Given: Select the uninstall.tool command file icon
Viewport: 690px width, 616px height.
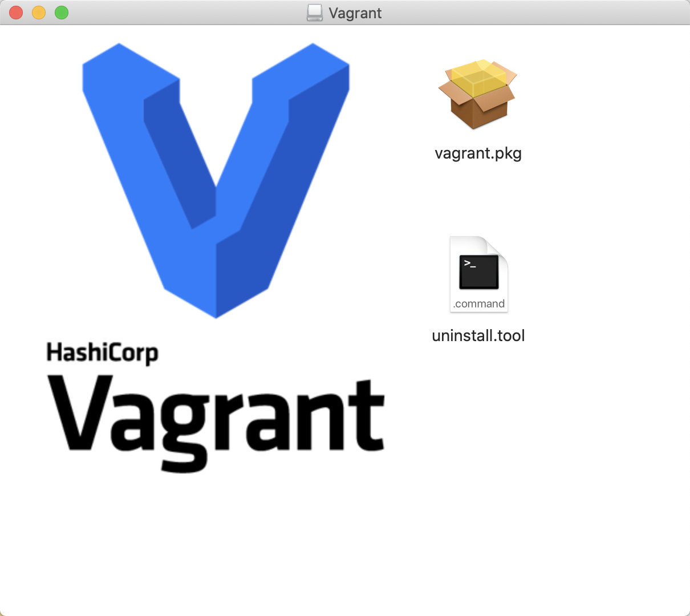Looking at the screenshot, I should coord(478,274).
